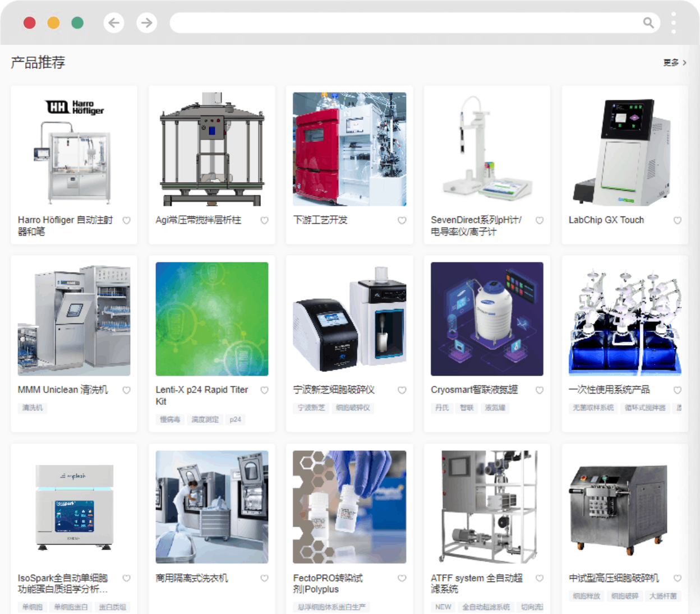The image size is (700, 614).
Task: Open the MMM Uniclean 清洗机 image
Action: (74, 319)
